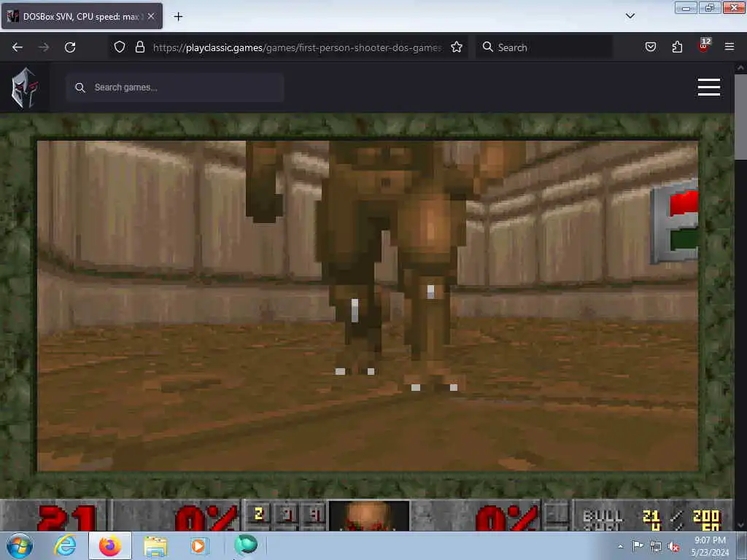Viewport: 747px width, 560px height.
Task: Click the muted volume tray icon
Action: pyautogui.click(x=673, y=547)
